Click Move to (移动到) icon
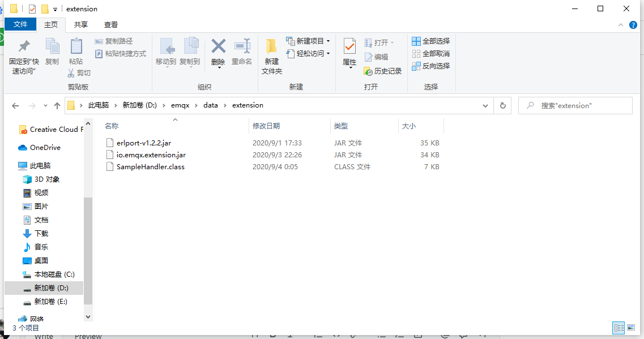 tap(167, 46)
